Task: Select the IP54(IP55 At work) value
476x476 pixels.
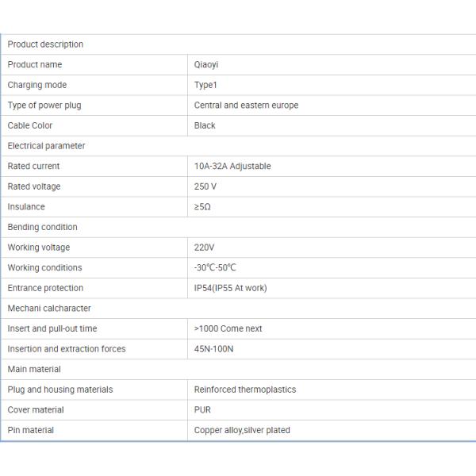Action: tap(230, 288)
